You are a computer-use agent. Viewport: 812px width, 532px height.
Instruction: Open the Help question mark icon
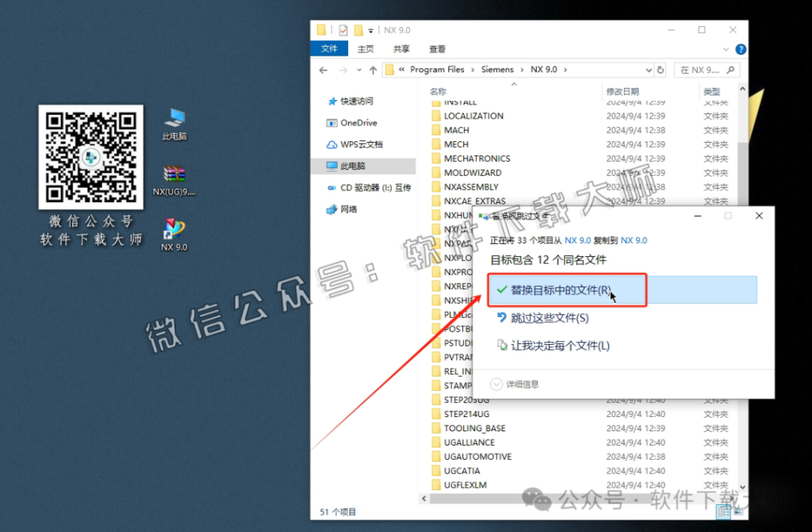(x=740, y=48)
